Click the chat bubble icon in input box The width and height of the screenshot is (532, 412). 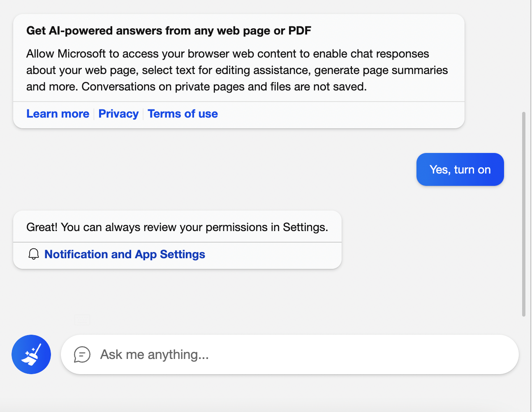pos(82,354)
